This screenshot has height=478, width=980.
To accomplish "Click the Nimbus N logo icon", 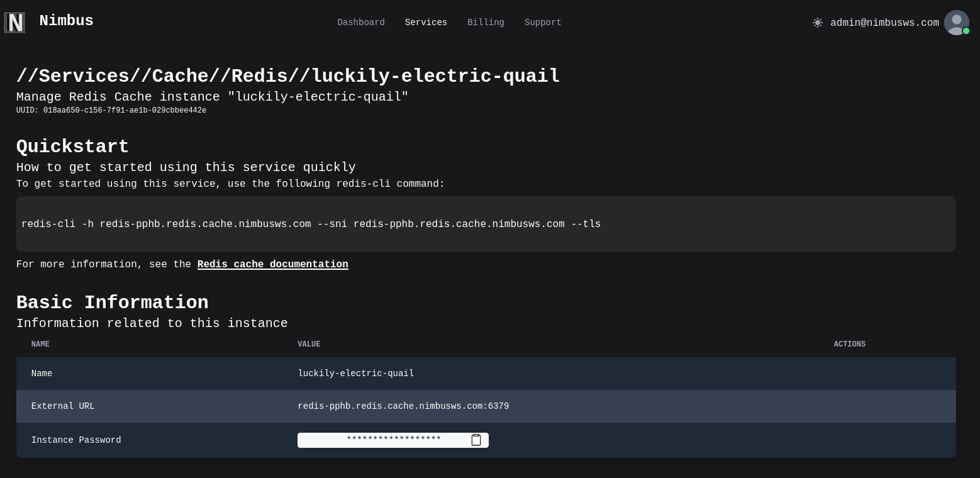I will pos(14,23).
